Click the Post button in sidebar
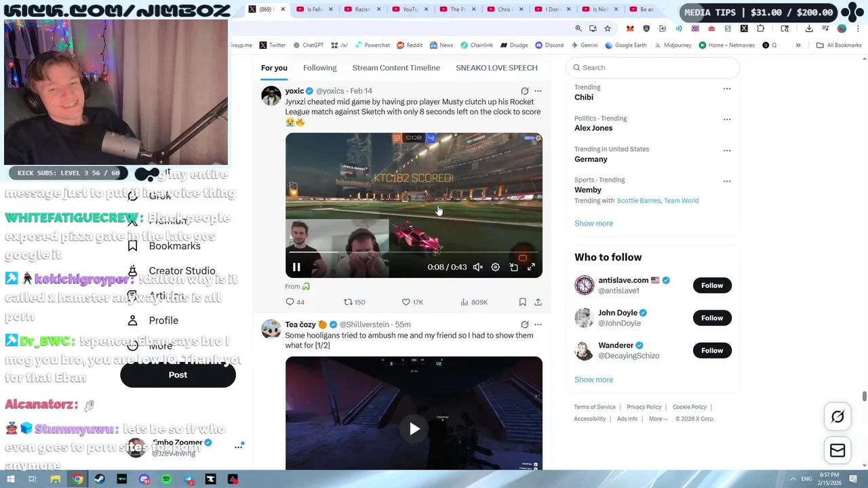Screen dimensions: 868x488 coord(178,375)
